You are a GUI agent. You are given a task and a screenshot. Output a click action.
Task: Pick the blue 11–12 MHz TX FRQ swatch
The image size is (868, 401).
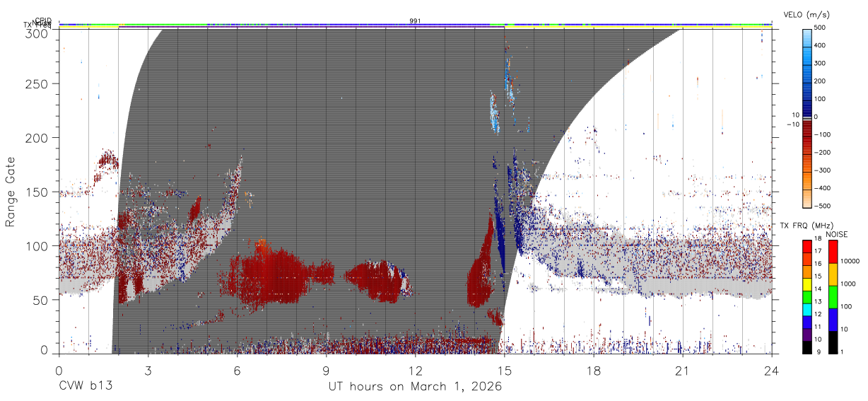[x=807, y=322]
